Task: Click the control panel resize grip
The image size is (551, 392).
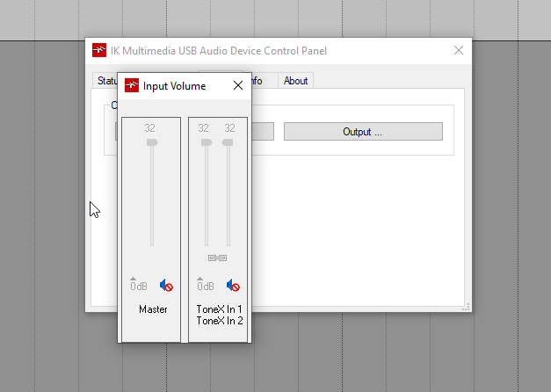Action: [x=467, y=308]
